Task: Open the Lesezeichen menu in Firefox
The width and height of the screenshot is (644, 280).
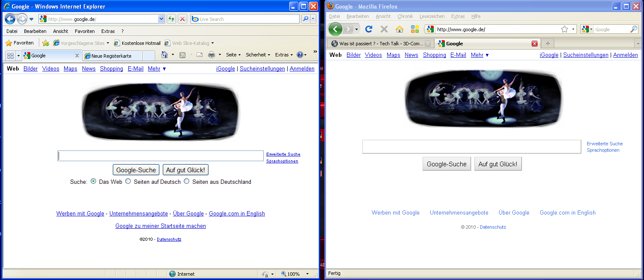Action: [432, 16]
